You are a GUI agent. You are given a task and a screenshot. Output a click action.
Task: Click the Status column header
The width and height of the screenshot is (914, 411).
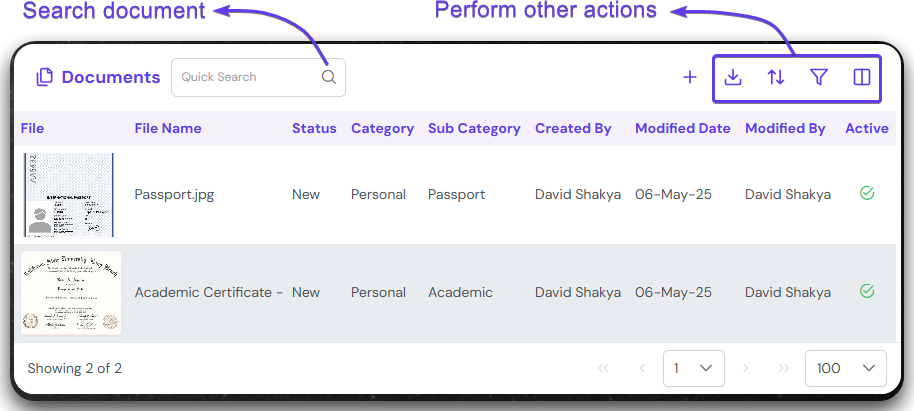pos(314,128)
